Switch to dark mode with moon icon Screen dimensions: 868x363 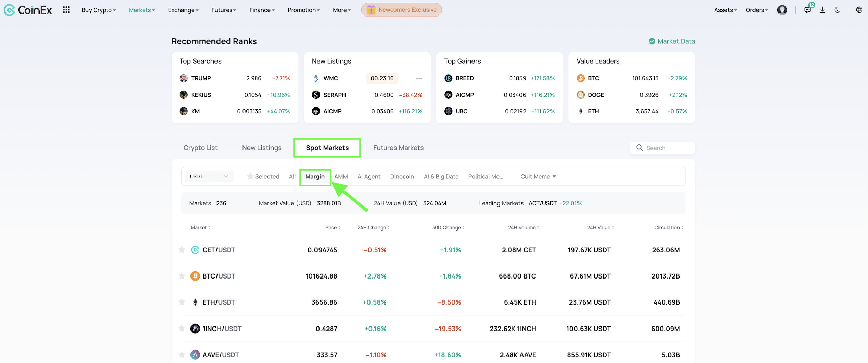click(x=837, y=10)
